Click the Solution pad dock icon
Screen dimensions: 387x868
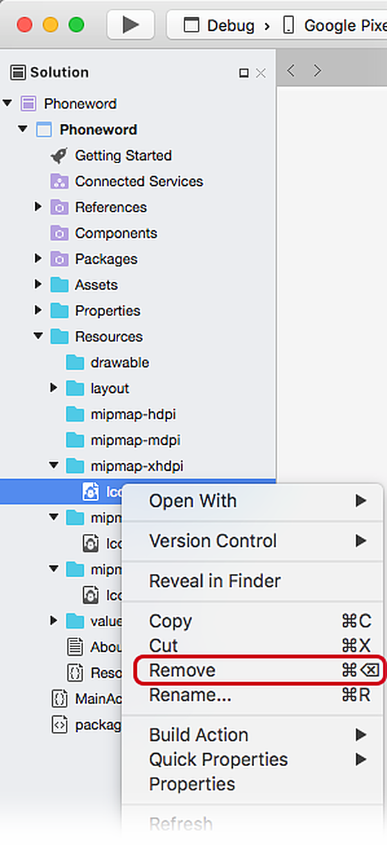pos(244,73)
